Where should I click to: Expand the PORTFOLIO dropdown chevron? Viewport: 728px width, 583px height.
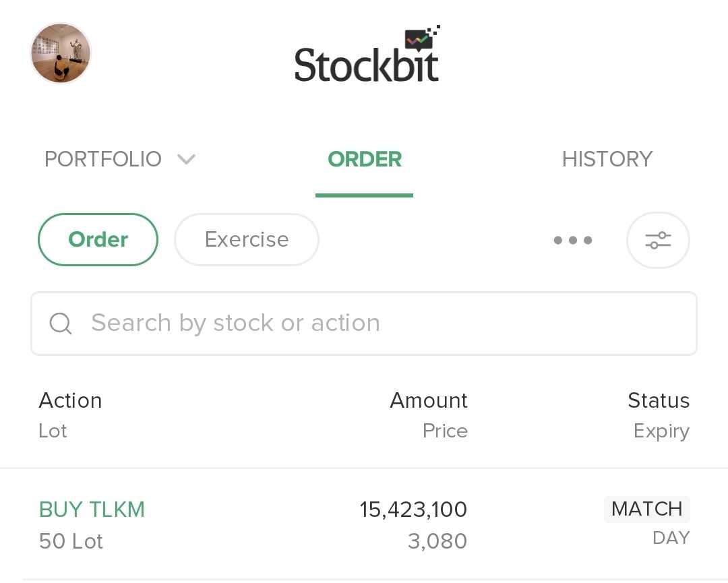[186, 160]
